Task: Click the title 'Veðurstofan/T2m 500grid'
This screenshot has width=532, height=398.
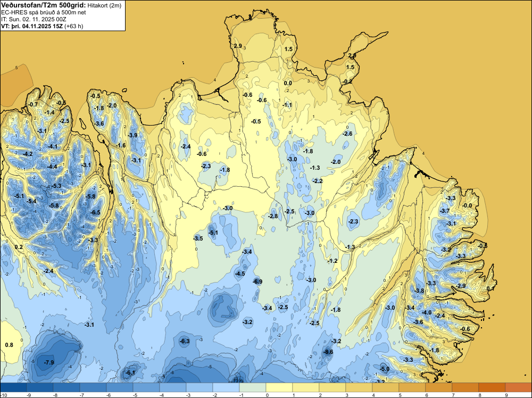Action: coord(44,5)
